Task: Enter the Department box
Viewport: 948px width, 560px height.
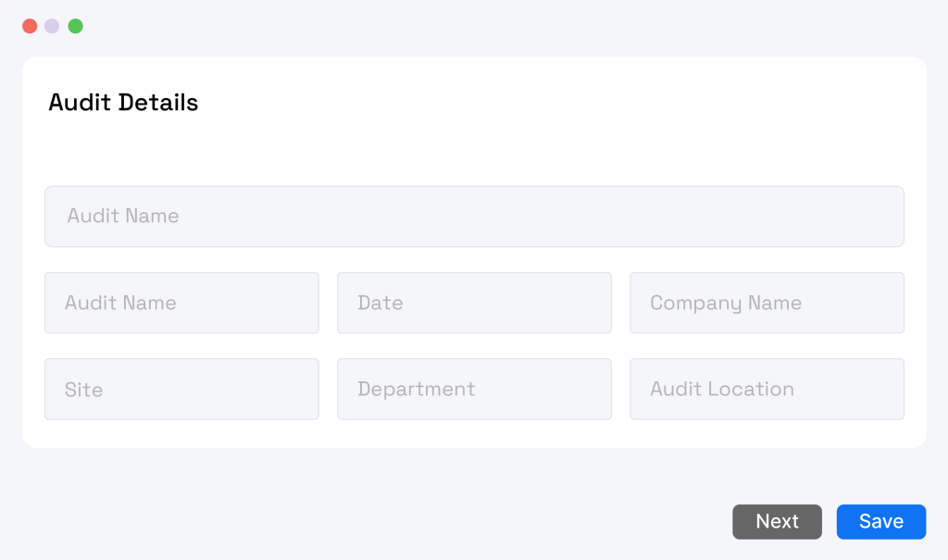Action: click(x=474, y=389)
